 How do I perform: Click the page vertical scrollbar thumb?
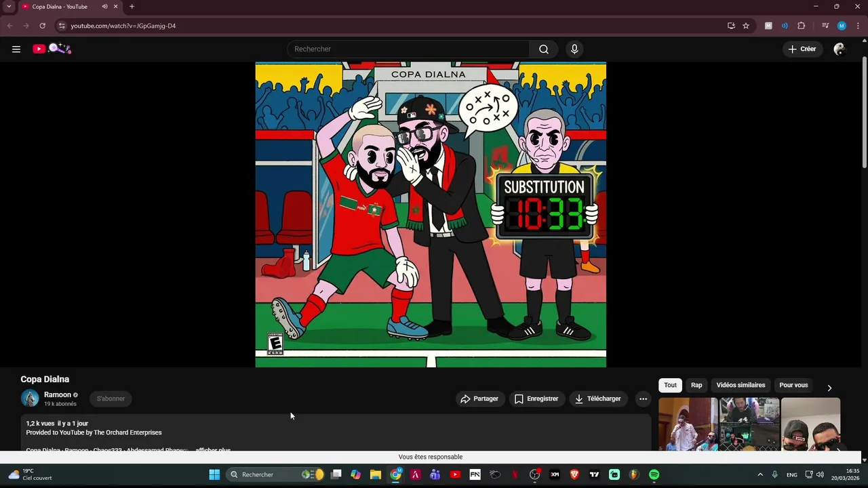(x=864, y=112)
